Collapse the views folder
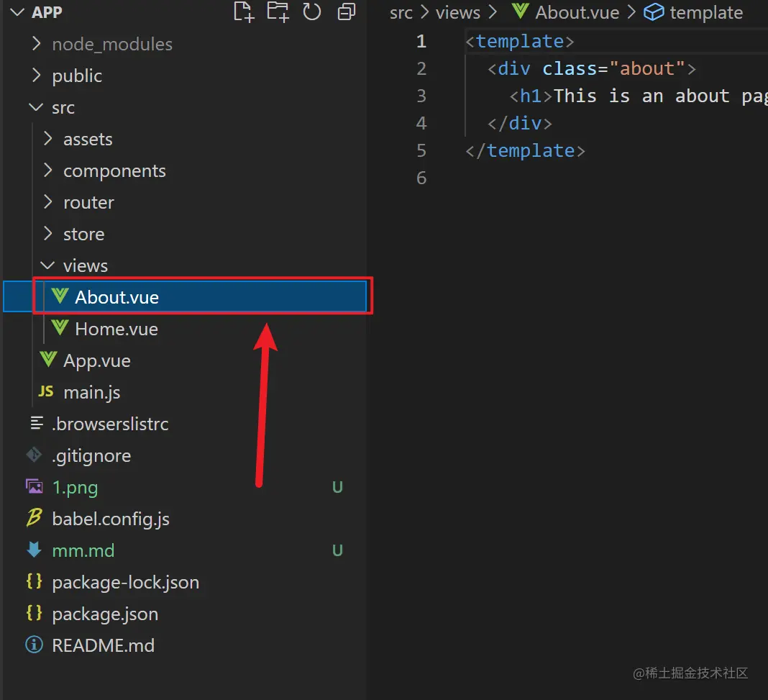The width and height of the screenshot is (768, 700). 47,265
